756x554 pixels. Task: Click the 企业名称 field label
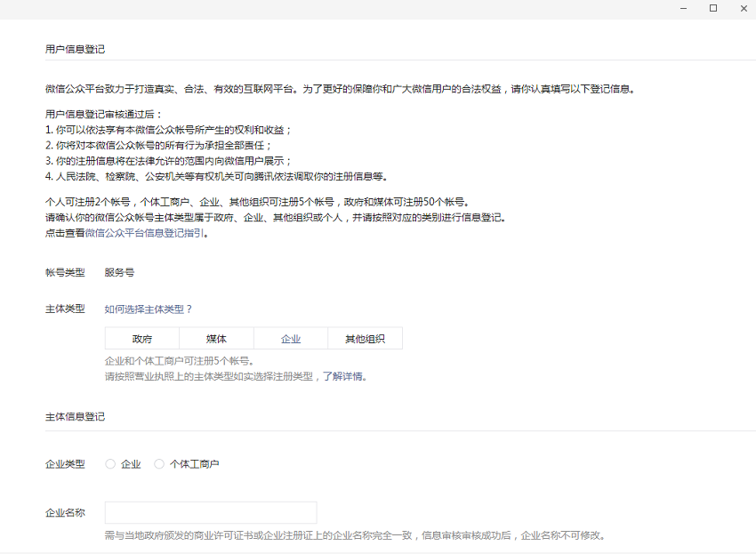tap(65, 513)
